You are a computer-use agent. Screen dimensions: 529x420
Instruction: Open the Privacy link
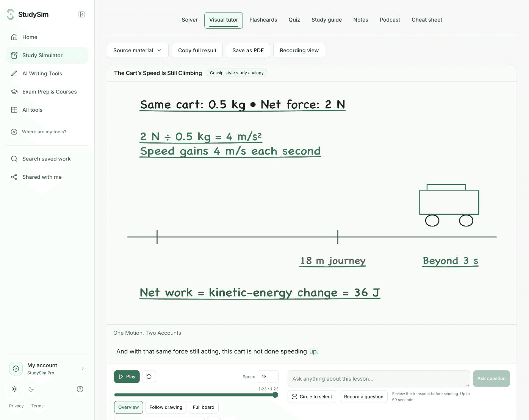click(x=16, y=406)
